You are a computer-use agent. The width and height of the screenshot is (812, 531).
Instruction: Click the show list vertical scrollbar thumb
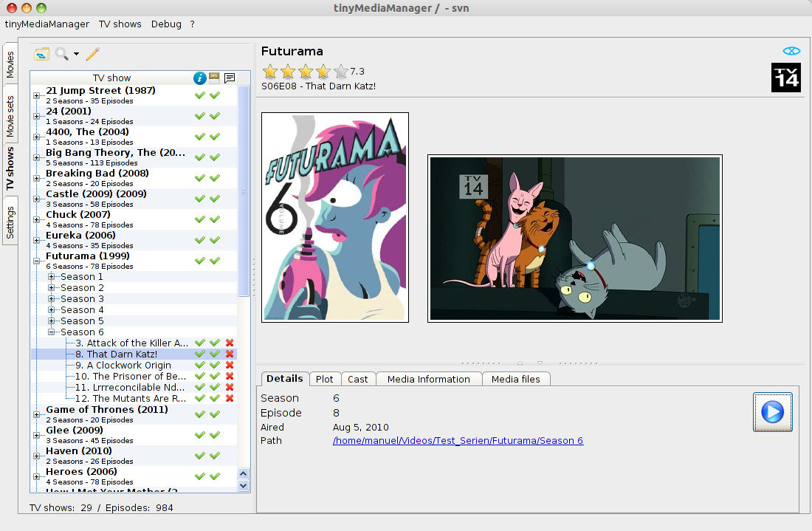tap(244, 191)
